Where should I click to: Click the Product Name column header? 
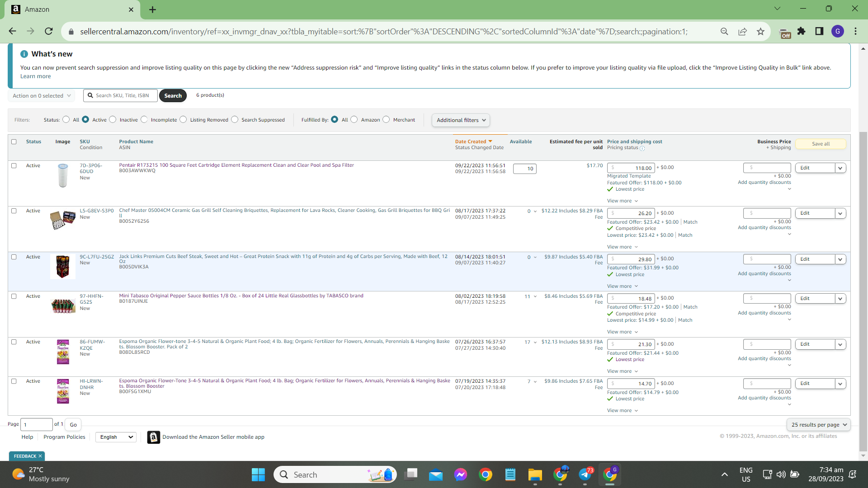coord(136,141)
